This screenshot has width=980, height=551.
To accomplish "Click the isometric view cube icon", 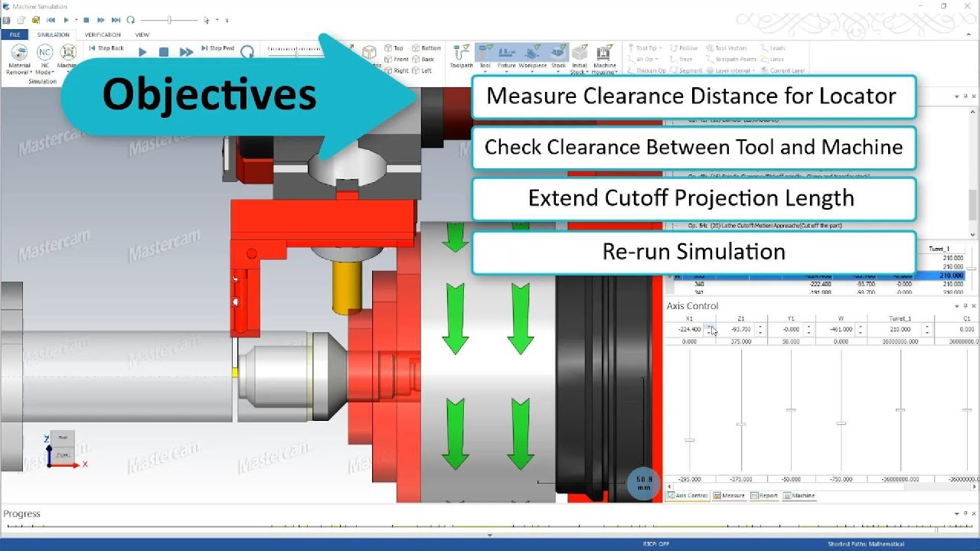I will point(369,52).
